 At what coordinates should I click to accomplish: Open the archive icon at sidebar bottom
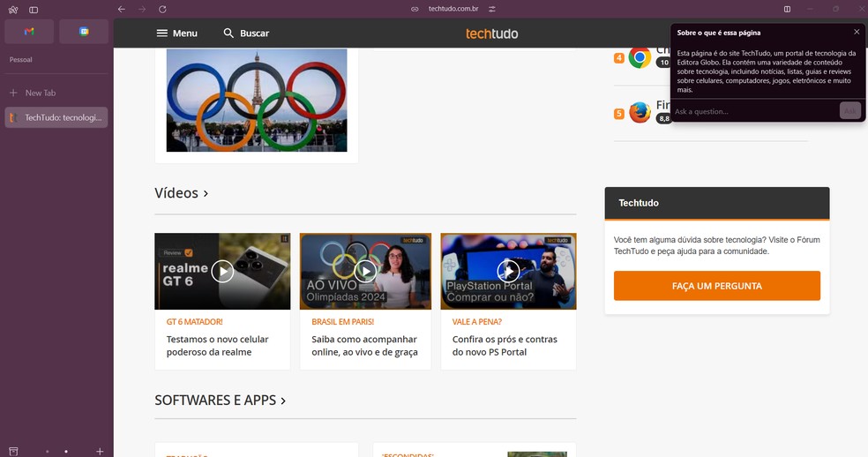point(14,452)
